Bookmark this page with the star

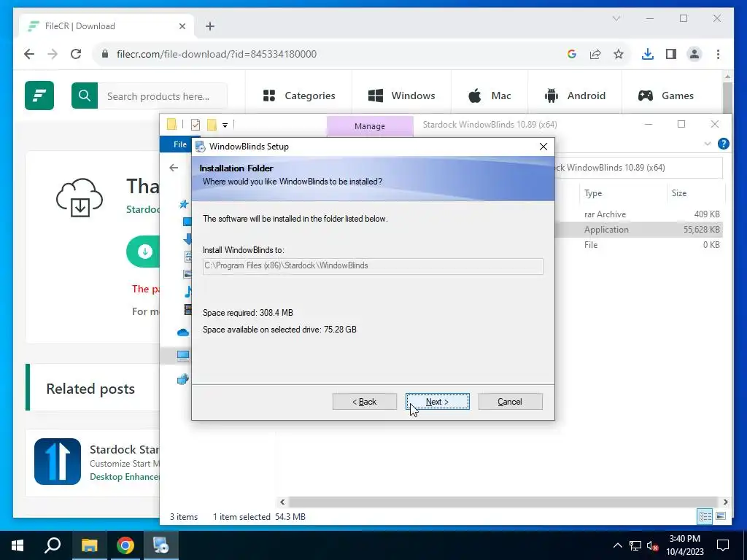point(619,54)
